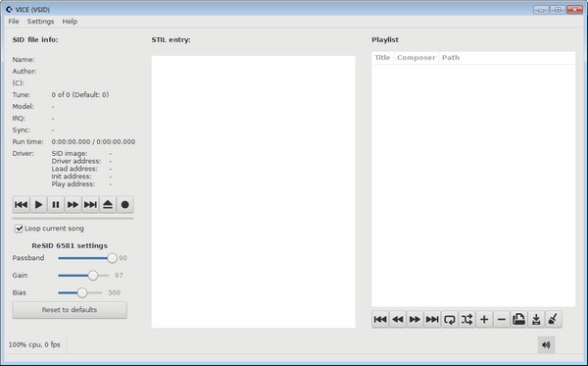Click the Gain slider handle

pyautogui.click(x=93, y=276)
